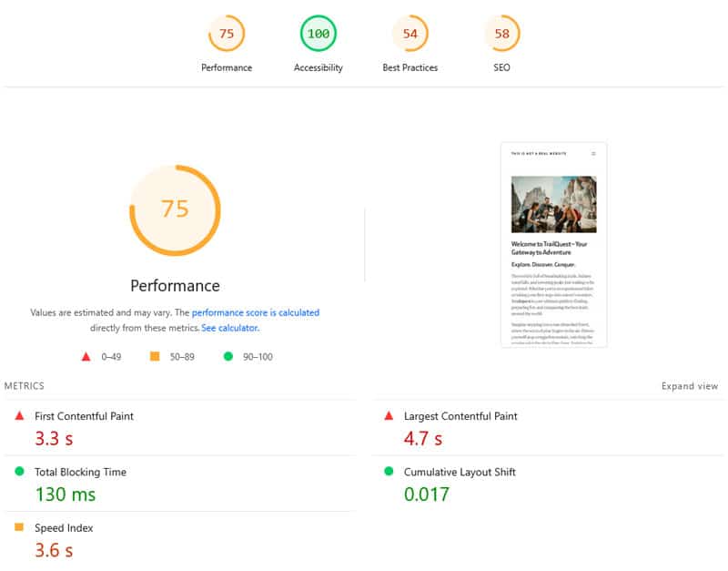Select the Performance tab label at top
728x571 pixels.
226,66
